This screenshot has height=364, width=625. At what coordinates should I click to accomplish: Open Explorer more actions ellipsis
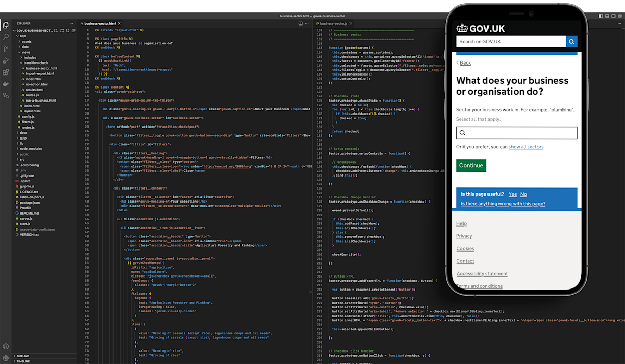click(x=72, y=23)
